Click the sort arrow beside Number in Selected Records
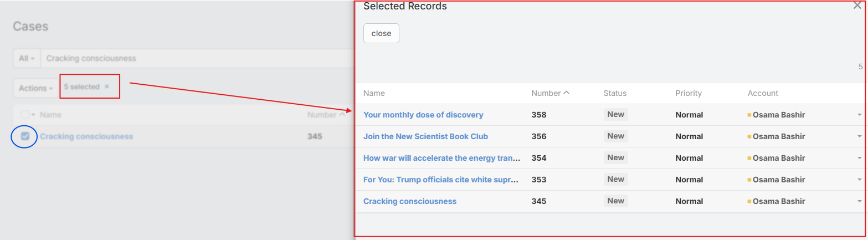The width and height of the screenshot is (868, 240). [566, 93]
